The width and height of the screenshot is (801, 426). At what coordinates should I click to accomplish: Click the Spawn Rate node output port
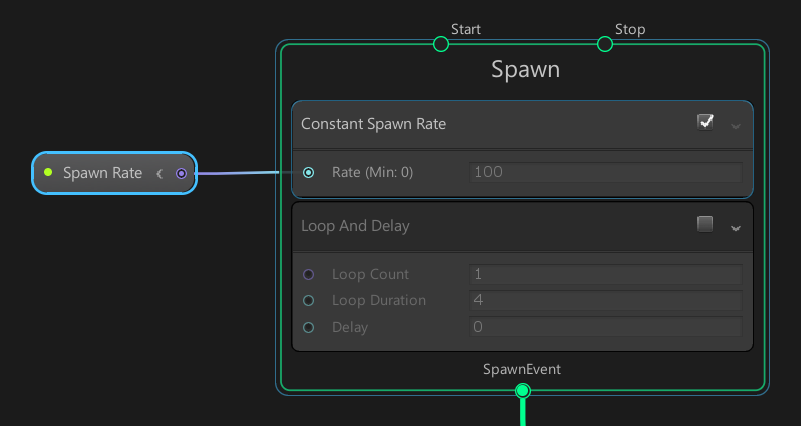tap(181, 173)
